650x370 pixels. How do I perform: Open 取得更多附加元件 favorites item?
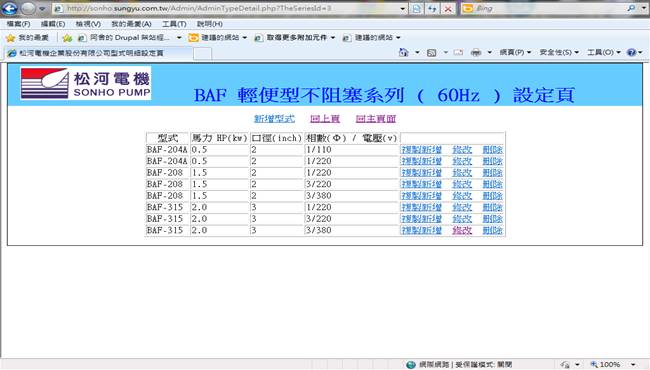(291, 38)
